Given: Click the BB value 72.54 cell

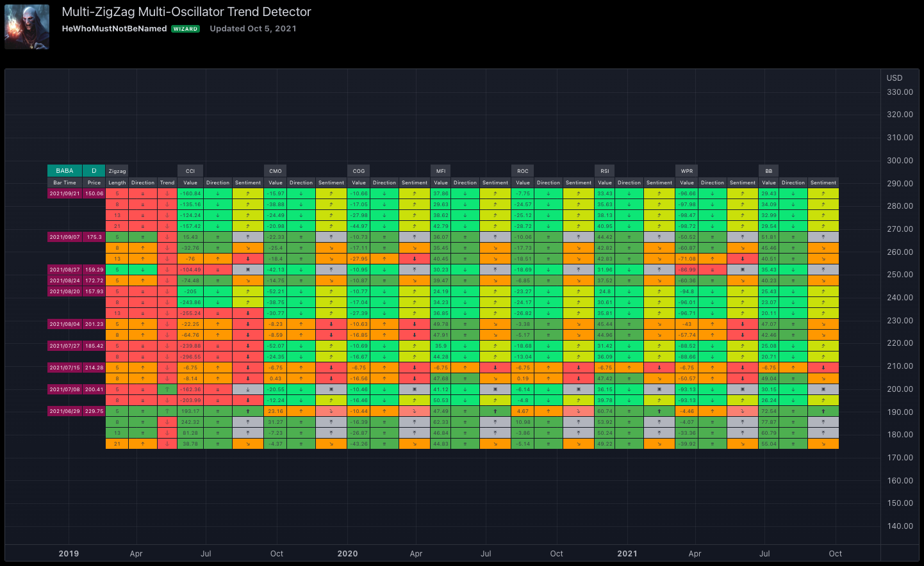Looking at the screenshot, I should [769, 411].
